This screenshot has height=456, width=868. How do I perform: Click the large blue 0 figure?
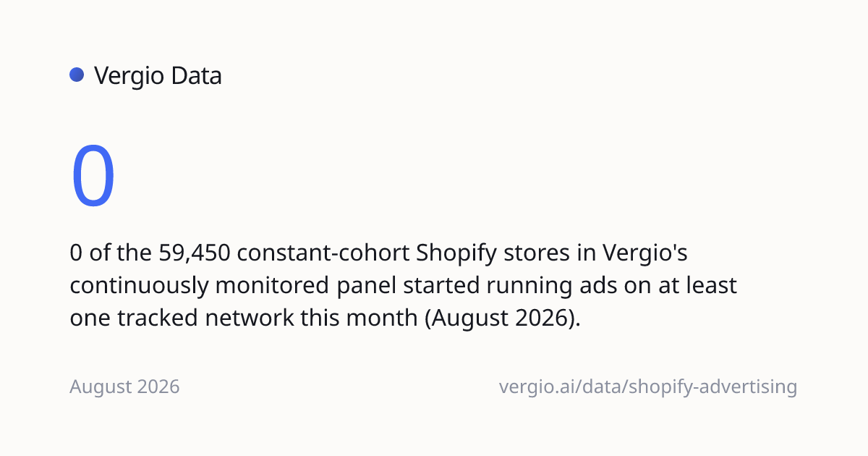point(93,177)
